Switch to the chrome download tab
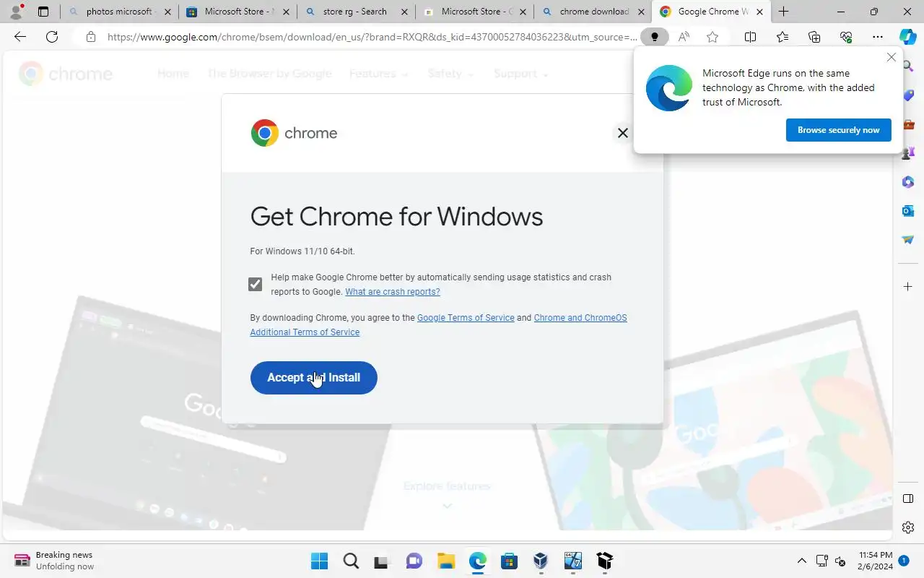Viewport: 924px width, 578px height. (593, 12)
